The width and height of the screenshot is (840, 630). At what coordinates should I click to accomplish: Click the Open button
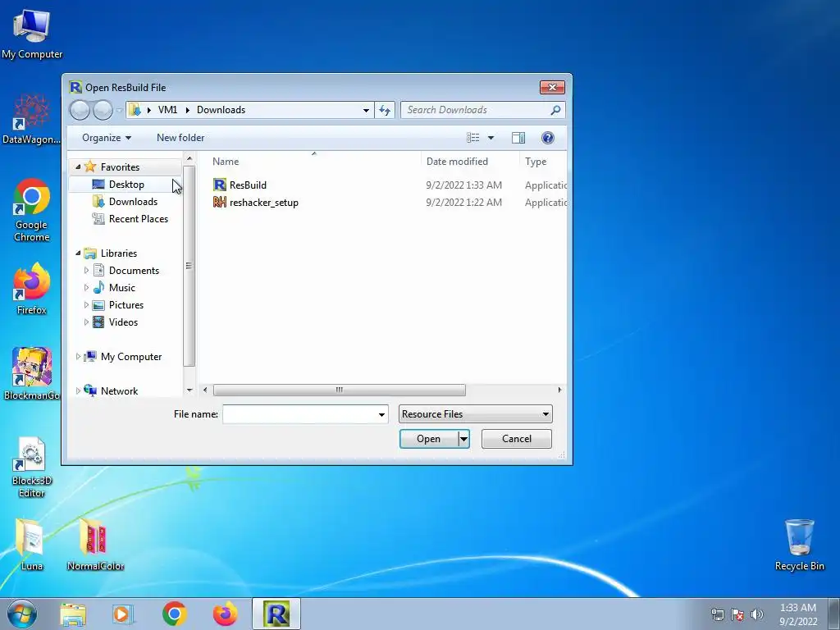[428, 439]
